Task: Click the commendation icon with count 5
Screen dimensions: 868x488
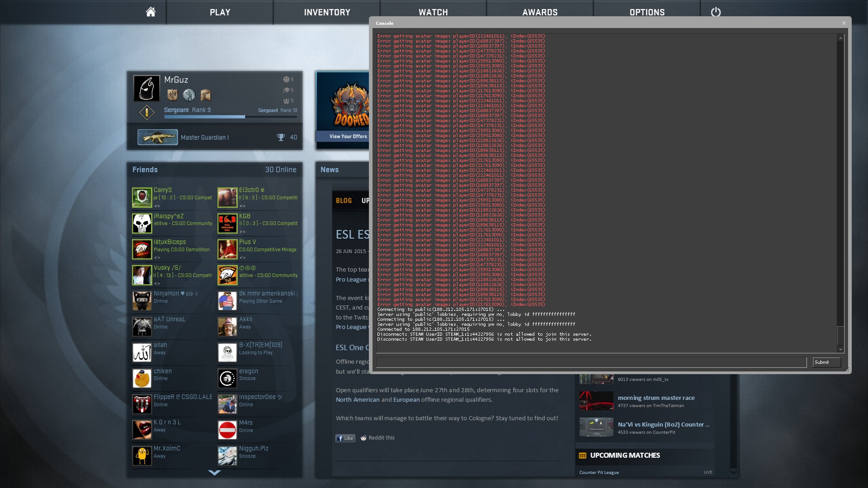Action: (x=286, y=80)
